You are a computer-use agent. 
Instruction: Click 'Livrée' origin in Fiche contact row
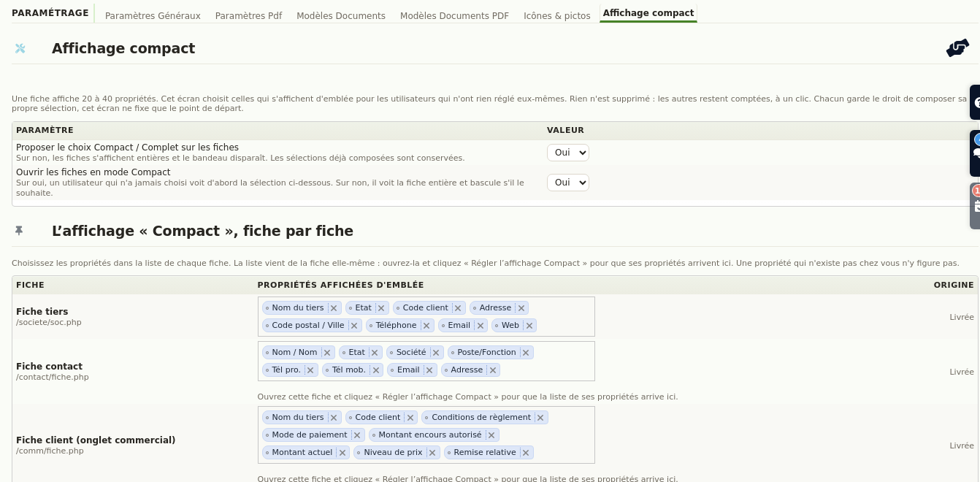[962, 372]
